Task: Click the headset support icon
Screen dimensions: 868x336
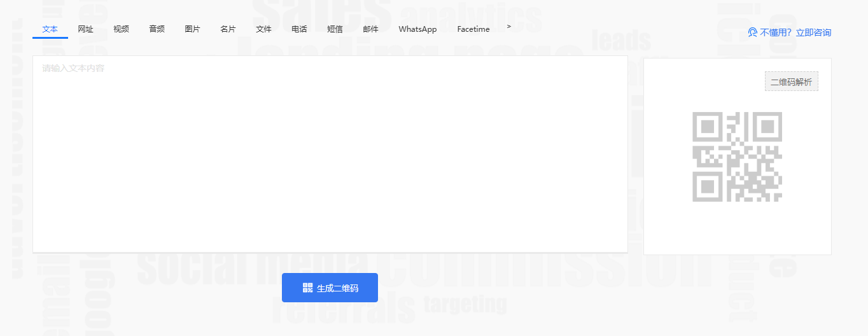Action: pos(752,32)
